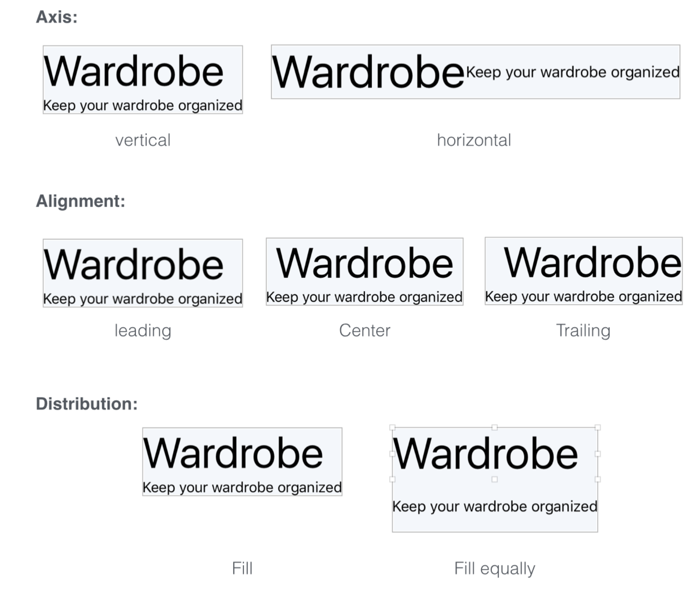Click the Axis heading
The image size is (700, 589).
(x=57, y=17)
